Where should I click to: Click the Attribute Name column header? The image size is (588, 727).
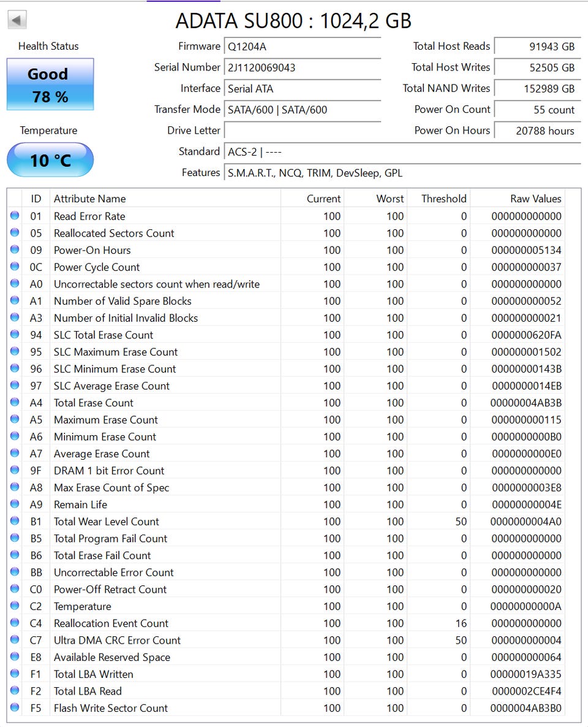(165, 199)
